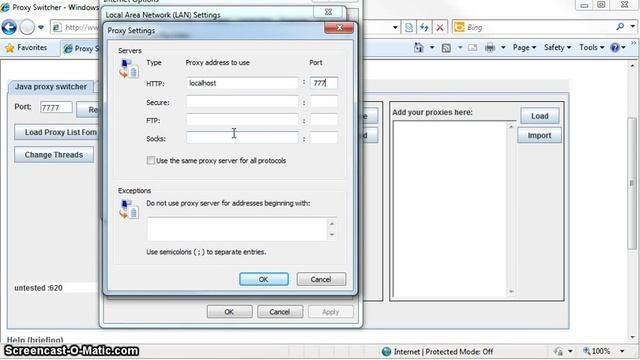Open the Home button dropdown arrow

[x=432, y=48]
